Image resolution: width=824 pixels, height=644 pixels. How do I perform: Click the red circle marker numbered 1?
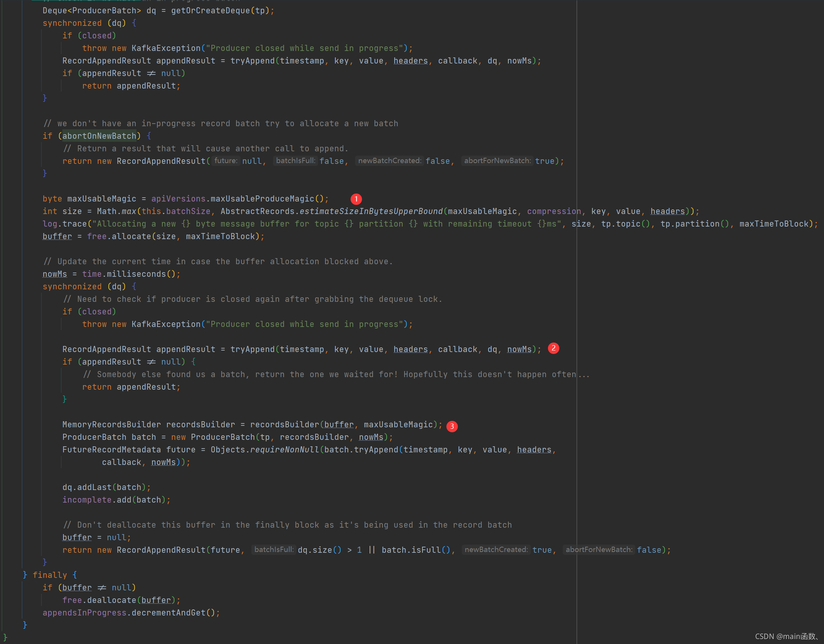(356, 199)
